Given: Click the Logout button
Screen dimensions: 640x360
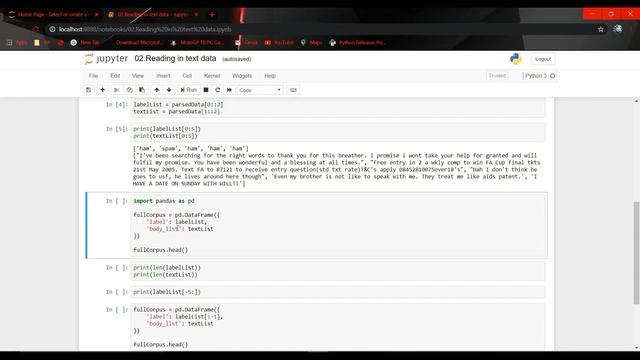Looking at the screenshot, I should 543,59.
